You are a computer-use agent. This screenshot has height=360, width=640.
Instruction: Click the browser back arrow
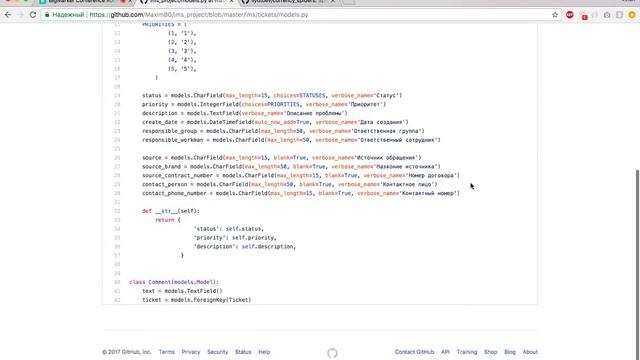(8, 15)
